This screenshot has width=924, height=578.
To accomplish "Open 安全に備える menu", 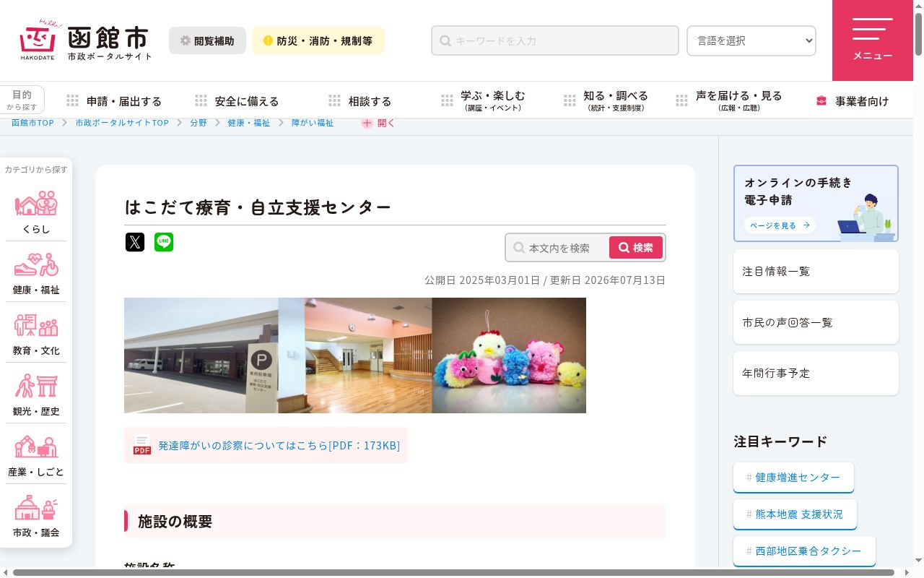I will click(237, 101).
